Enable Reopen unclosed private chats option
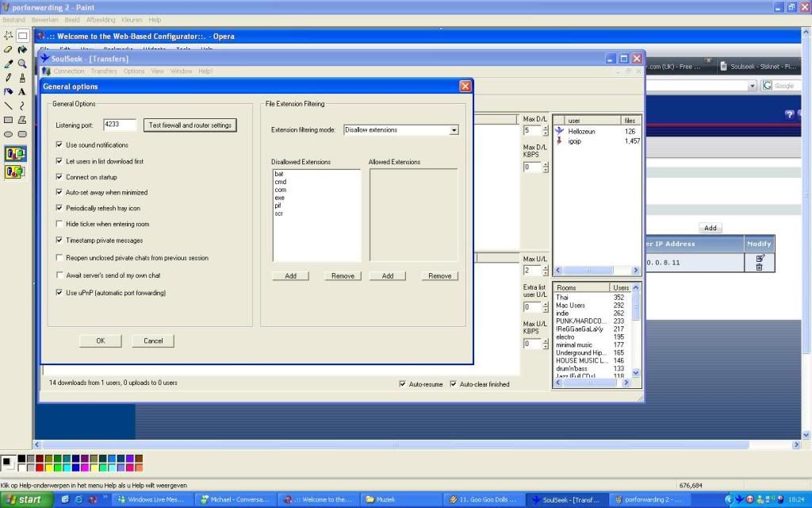Viewport: 812px width, 508px height. tap(59, 258)
